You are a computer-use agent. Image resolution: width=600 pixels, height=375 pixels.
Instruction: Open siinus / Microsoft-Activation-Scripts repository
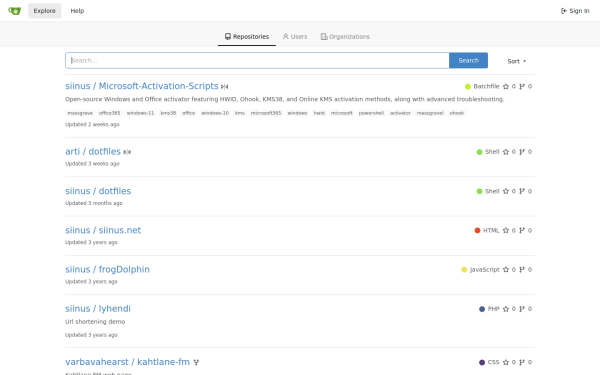point(142,86)
